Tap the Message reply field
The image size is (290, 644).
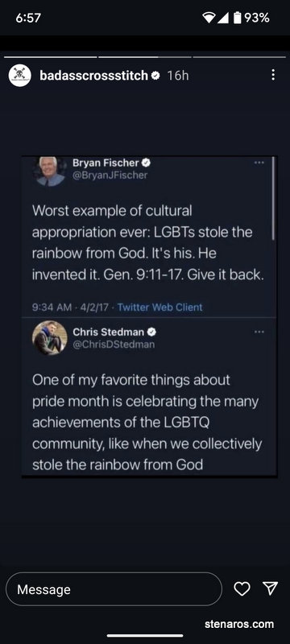coord(114,589)
